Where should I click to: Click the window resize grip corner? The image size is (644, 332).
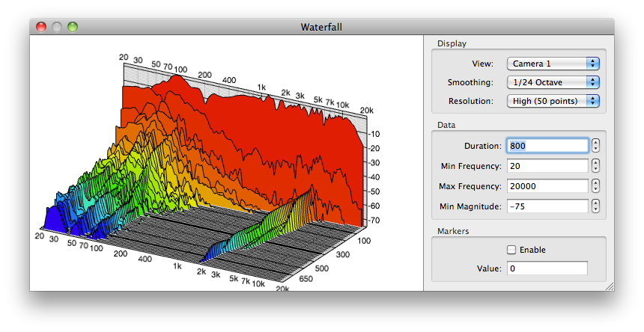(610, 286)
